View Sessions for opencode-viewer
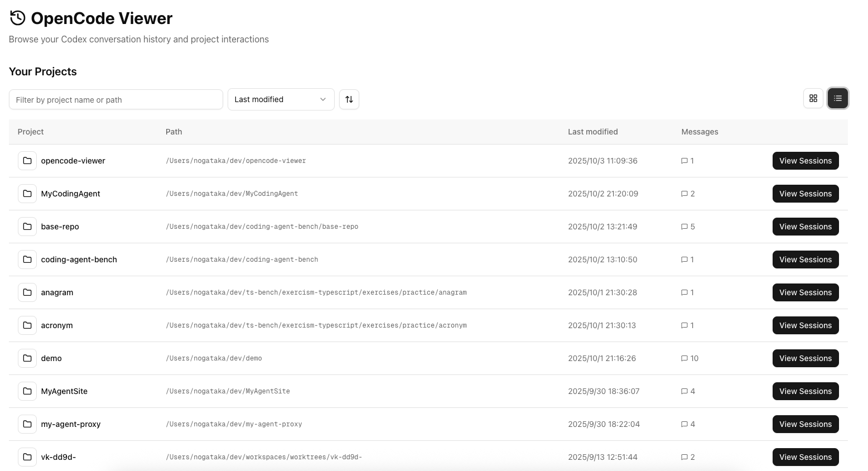Screen dimensions: 868x471 pyautogui.click(x=806, y=161)
